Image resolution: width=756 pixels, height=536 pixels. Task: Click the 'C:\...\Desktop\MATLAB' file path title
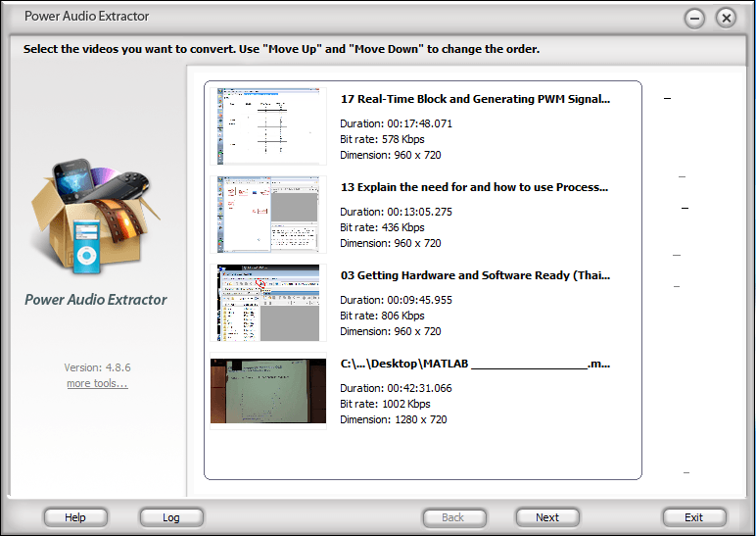coord(475,364)
